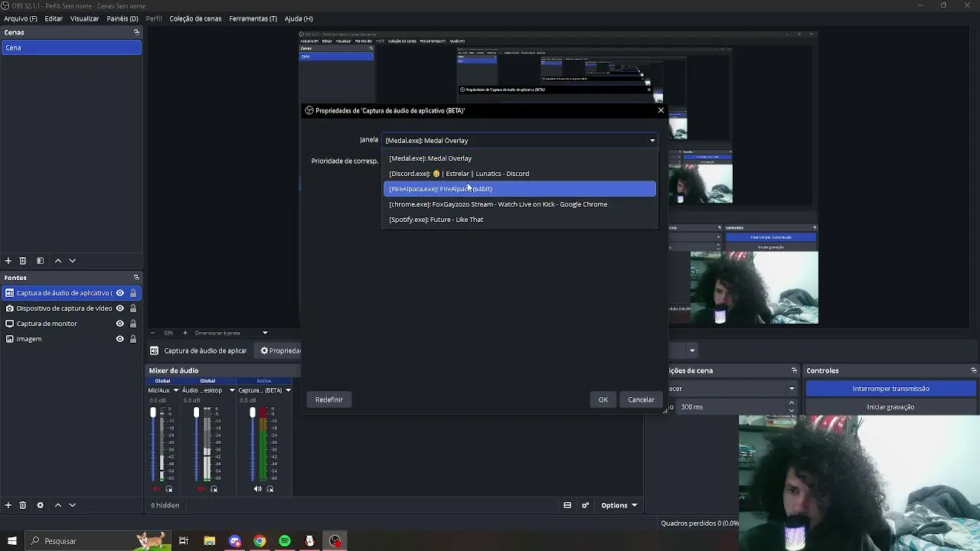Choose the Discord.exe window option
980x551 pixels.
coord(520,174)
